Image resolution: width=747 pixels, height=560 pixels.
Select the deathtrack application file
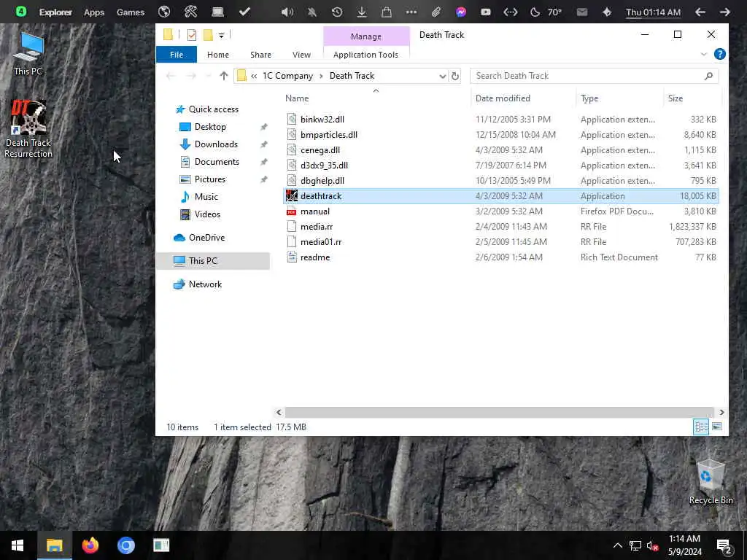click(x=500, y=196)
